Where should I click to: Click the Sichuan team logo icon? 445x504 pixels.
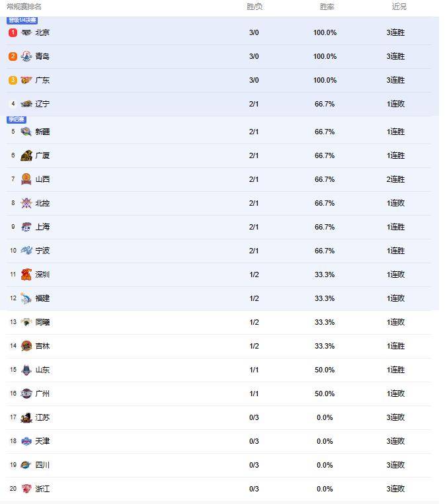26,465
